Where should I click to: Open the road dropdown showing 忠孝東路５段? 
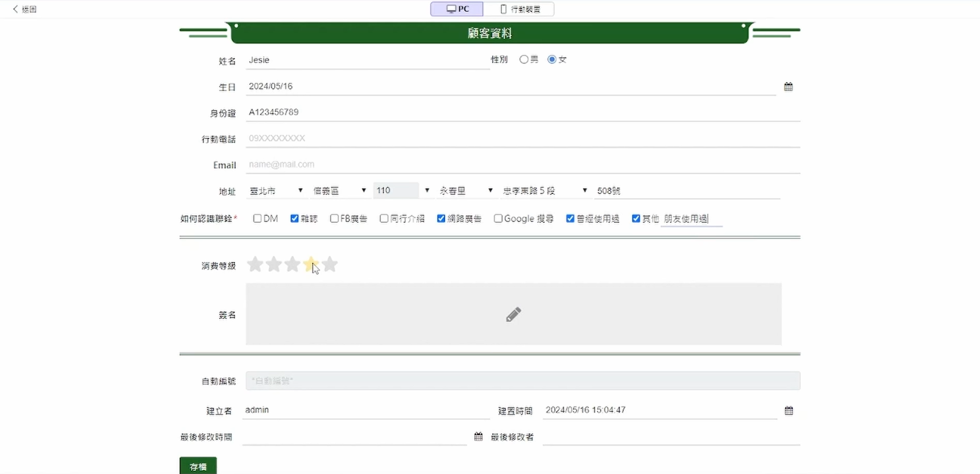545,191
